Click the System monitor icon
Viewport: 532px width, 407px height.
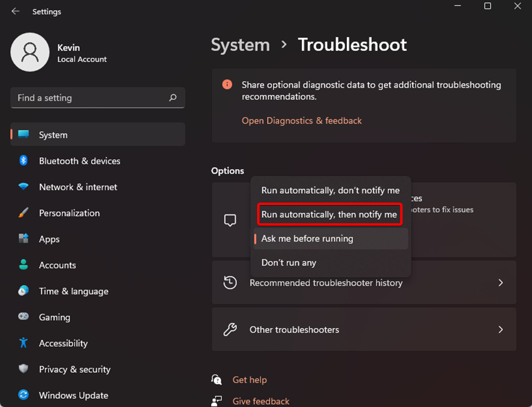pyautogui.click(x=24, y=134)
